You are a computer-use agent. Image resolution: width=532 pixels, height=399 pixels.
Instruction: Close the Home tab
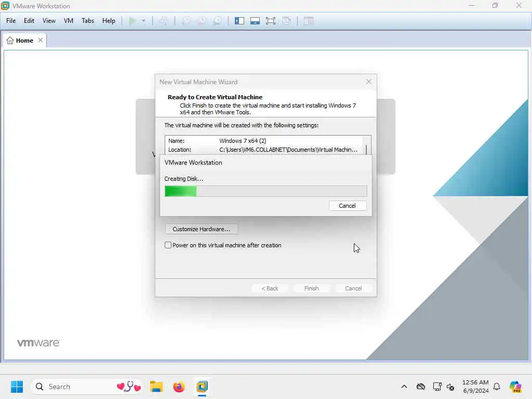pyautogui.click(x=41, y=40)
